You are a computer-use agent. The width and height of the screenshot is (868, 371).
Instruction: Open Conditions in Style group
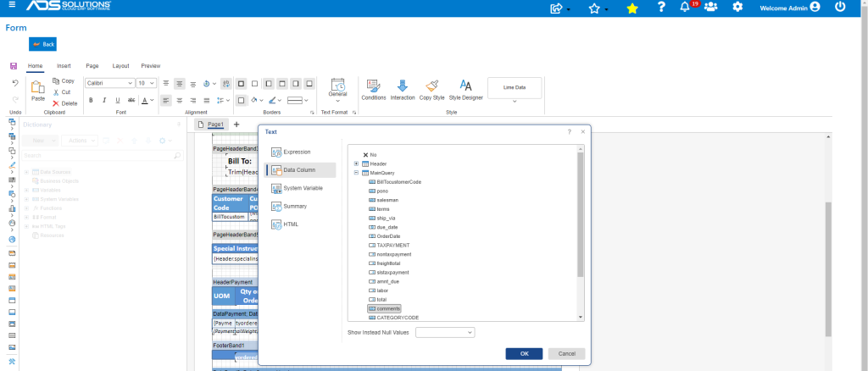point(374,90)
